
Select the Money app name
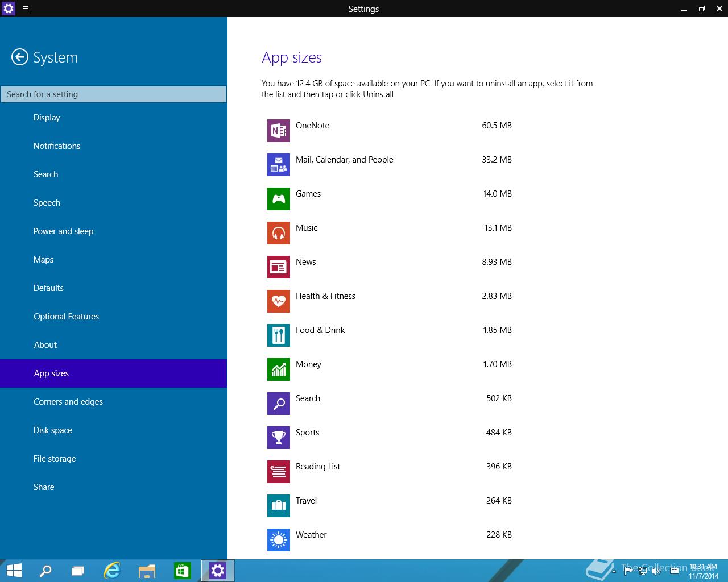(x=308, y=364)
